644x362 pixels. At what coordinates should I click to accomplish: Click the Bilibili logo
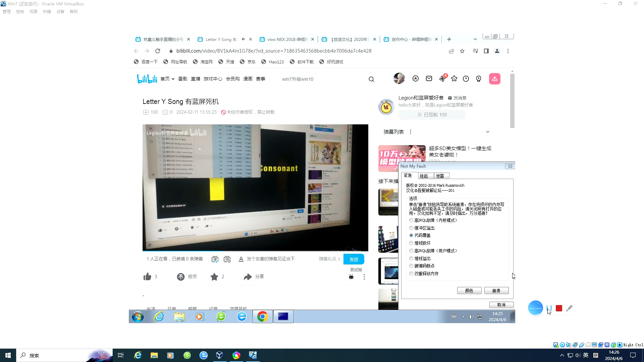click(147, 79)
